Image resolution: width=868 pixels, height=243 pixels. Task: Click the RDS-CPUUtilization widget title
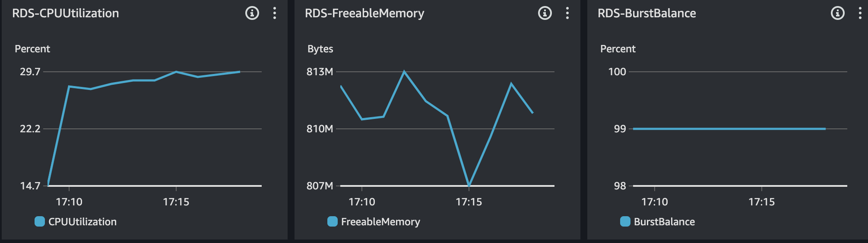pos(66,13)
